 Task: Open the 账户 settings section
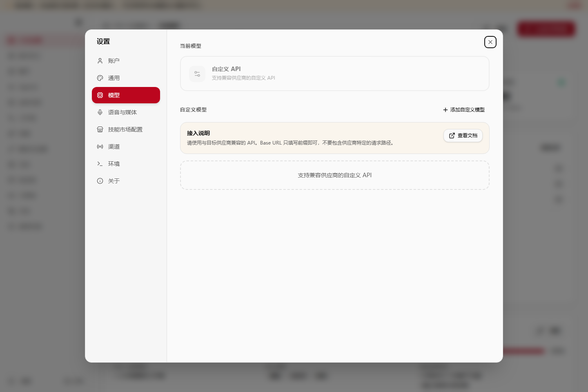(126, 61)
